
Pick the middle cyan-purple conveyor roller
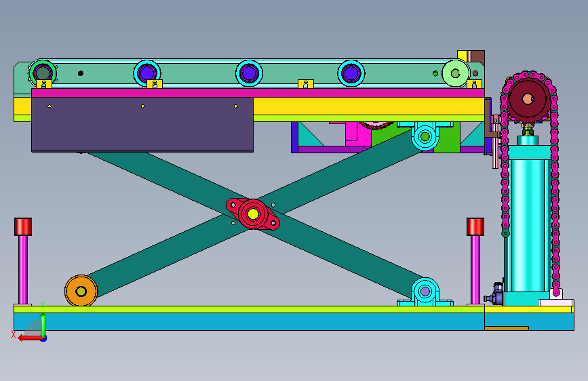(249, 73)
